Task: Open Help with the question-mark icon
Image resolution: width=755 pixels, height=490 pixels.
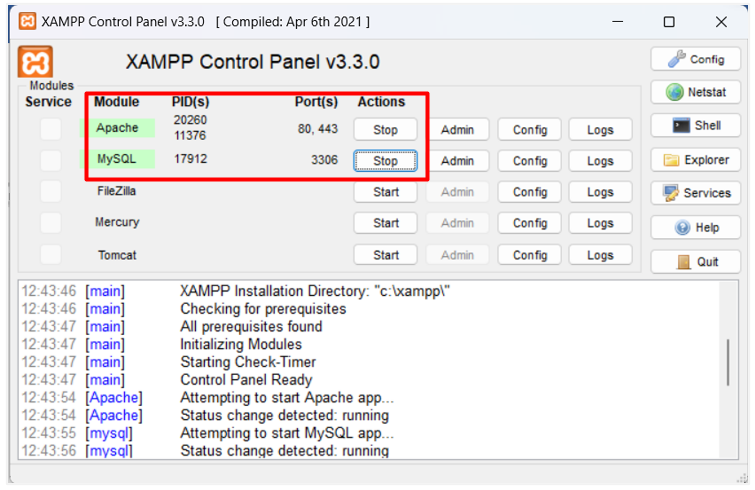Action: pyautogui.click(x=697, y=227)
